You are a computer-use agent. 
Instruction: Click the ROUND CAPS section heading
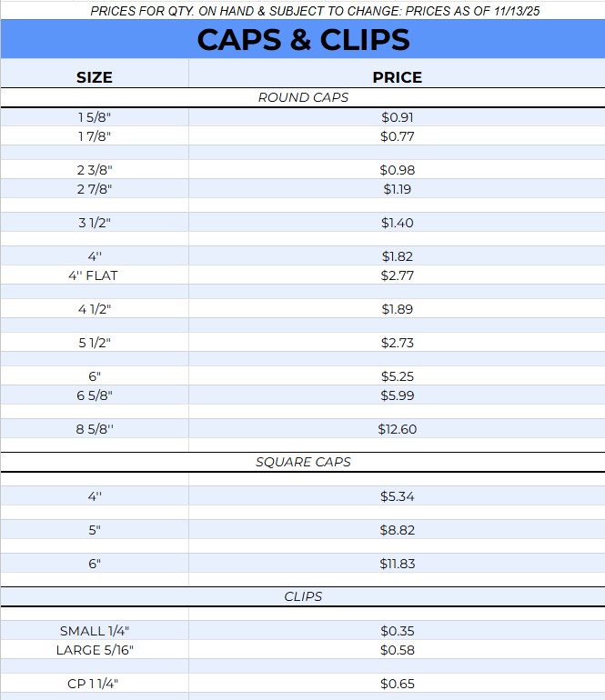coord(303,97)
